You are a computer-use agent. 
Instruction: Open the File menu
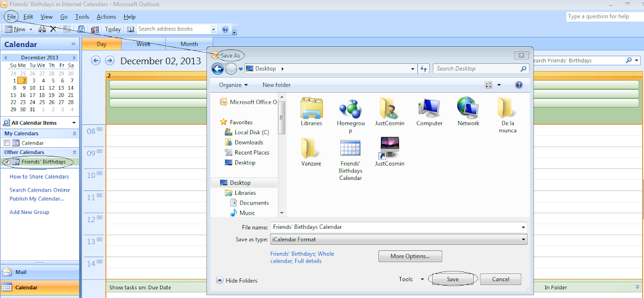tap(12, 17)
